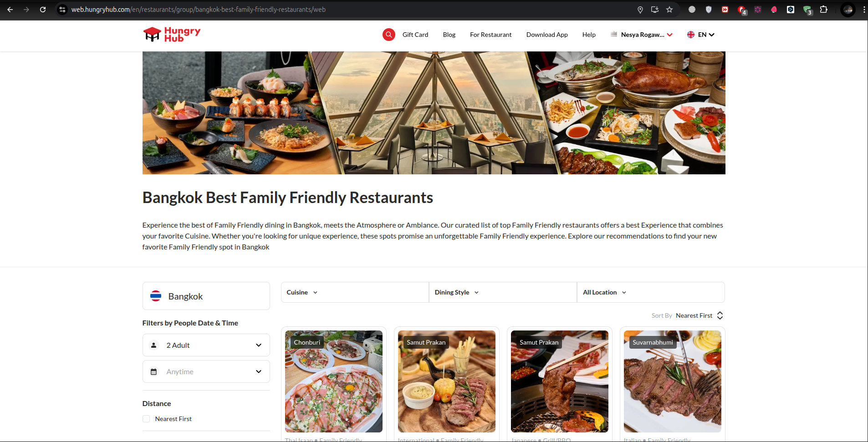Click the For Restaurant link
The image size is (868, 442).
pos(490,35)
